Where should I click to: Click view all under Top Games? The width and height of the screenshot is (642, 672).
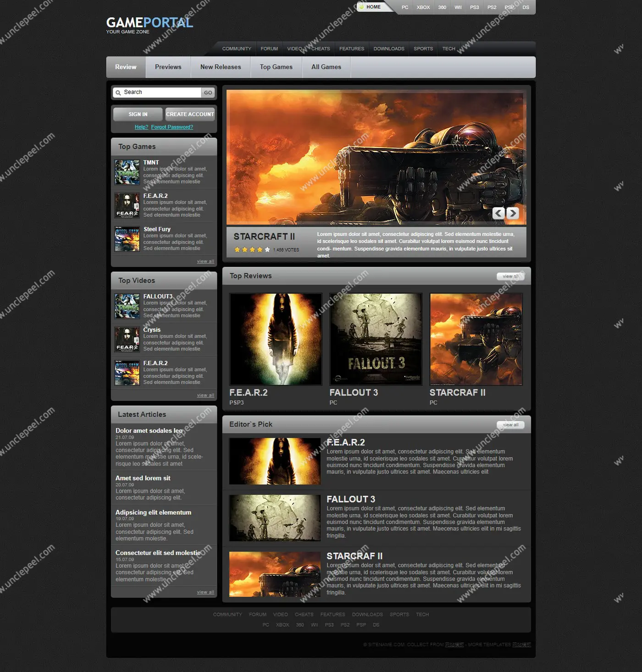[x=205, y=261]
